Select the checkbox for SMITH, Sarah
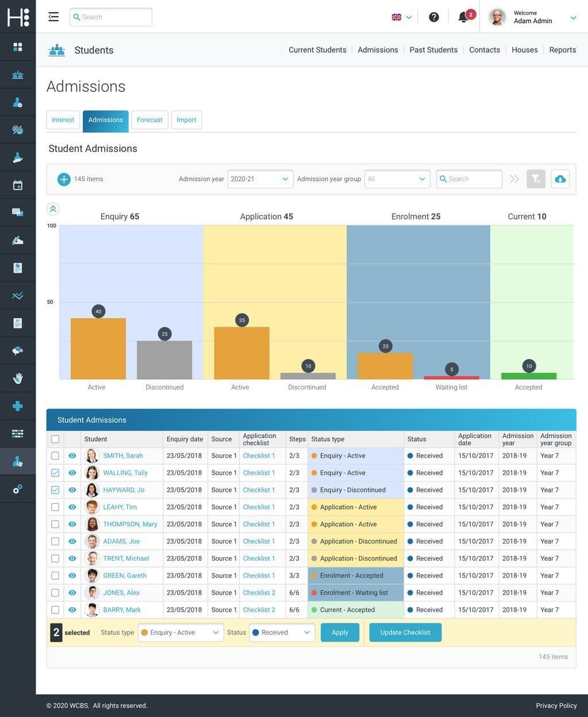The height and width of the screenshot is (717, 588). (55, 455)
